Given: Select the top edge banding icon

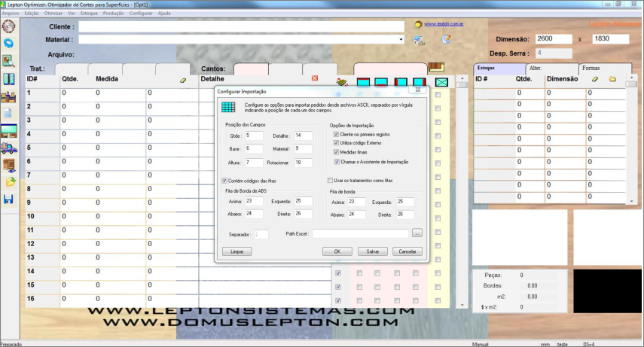Looking at the screenshot, I should (363, 82).
